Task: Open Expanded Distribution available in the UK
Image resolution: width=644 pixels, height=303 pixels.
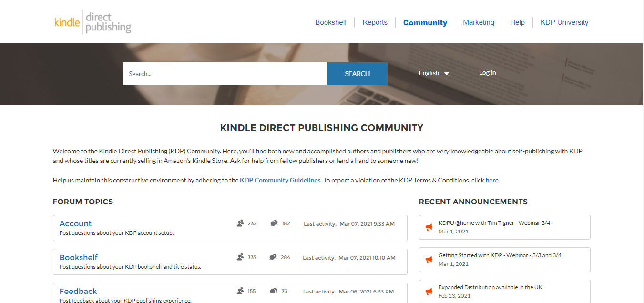Action: tap(490, 287)
